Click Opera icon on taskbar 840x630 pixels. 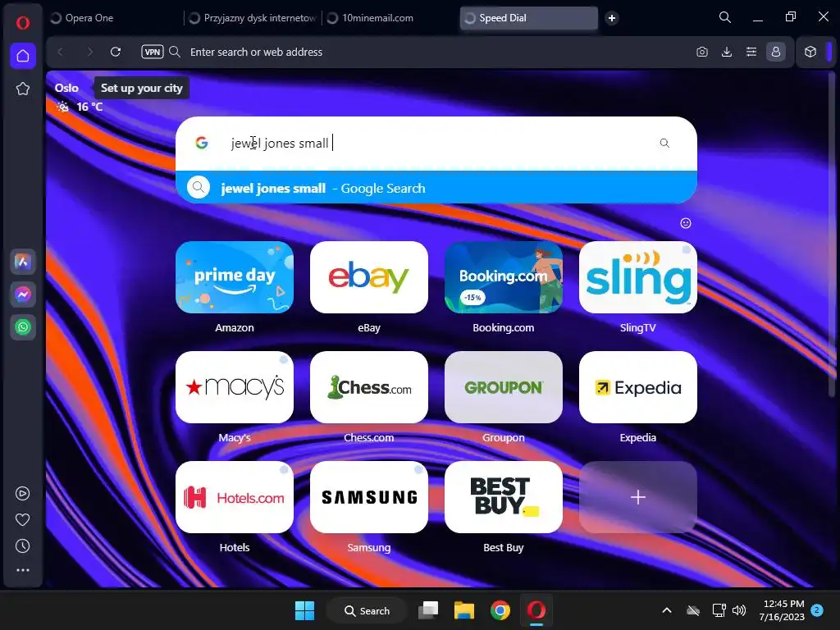click(536, 610)
